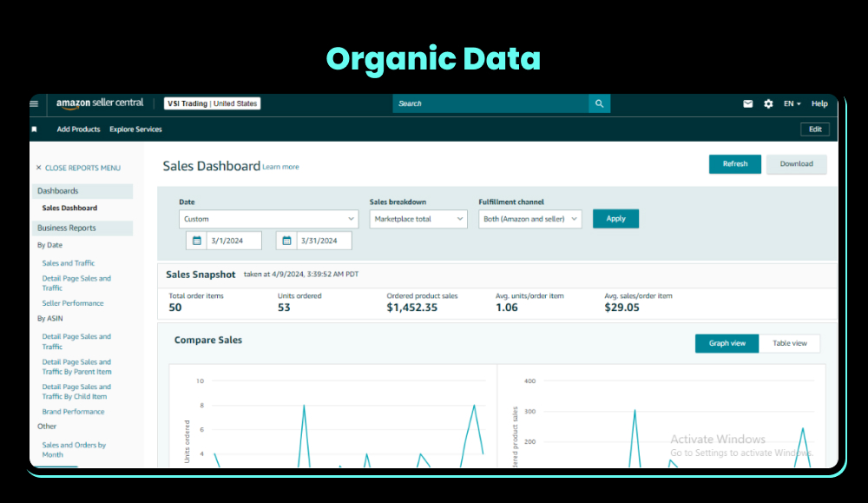Open the Learn more link
This screenshot has height=503, width=868.
tap(279, 168)
